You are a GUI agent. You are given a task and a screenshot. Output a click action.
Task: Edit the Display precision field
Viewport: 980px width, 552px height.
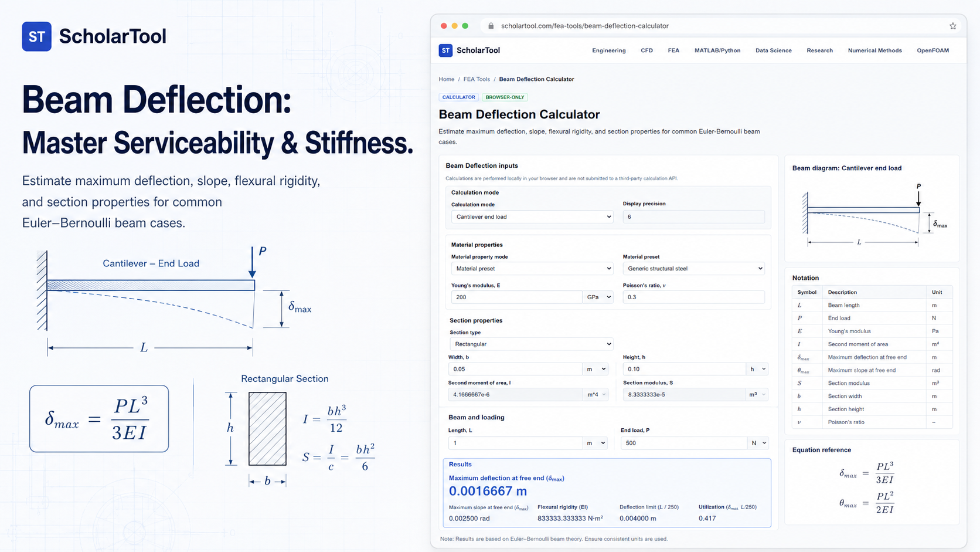click(x=693, y=216)
